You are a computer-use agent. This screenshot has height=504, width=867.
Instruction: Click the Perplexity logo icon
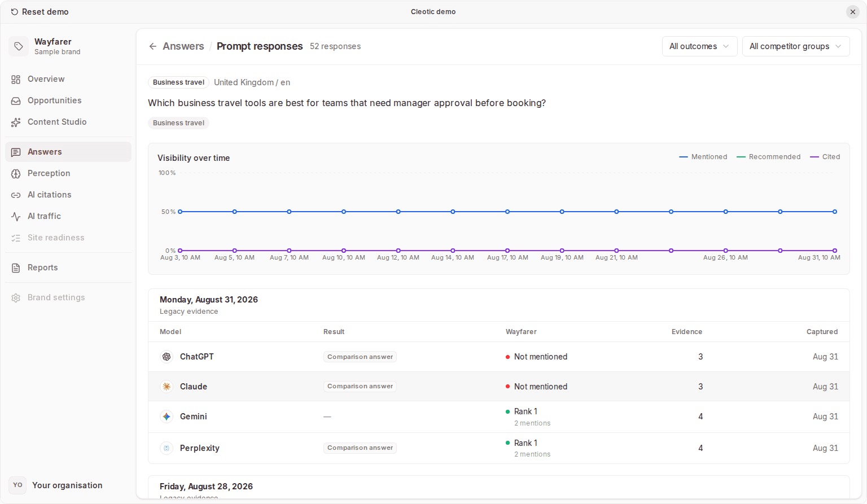click(x=167, y=448)
